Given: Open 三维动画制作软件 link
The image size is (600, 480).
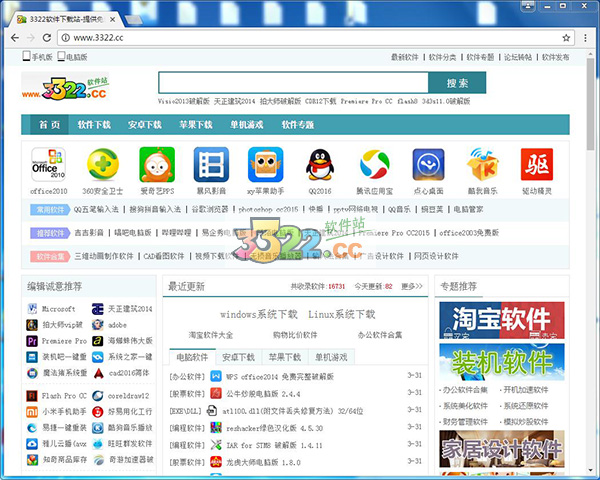Looking at the screenshot, I should coord(104,256).
